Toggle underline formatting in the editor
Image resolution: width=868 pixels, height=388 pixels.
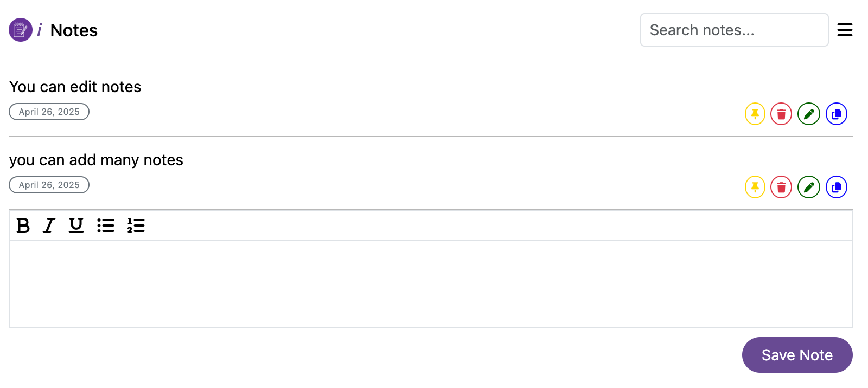(x=76, y=225)
